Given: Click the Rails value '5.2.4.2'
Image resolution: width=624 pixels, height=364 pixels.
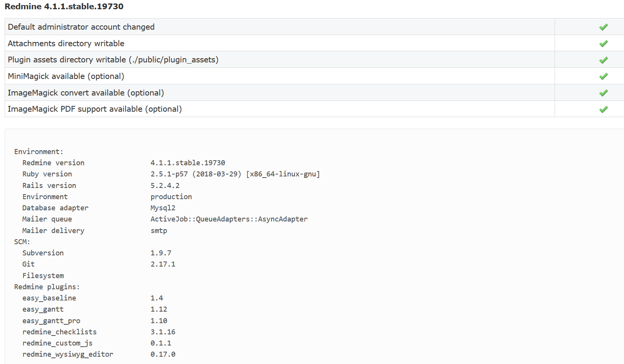Looking at the screenshot, I should click(165, 186).
